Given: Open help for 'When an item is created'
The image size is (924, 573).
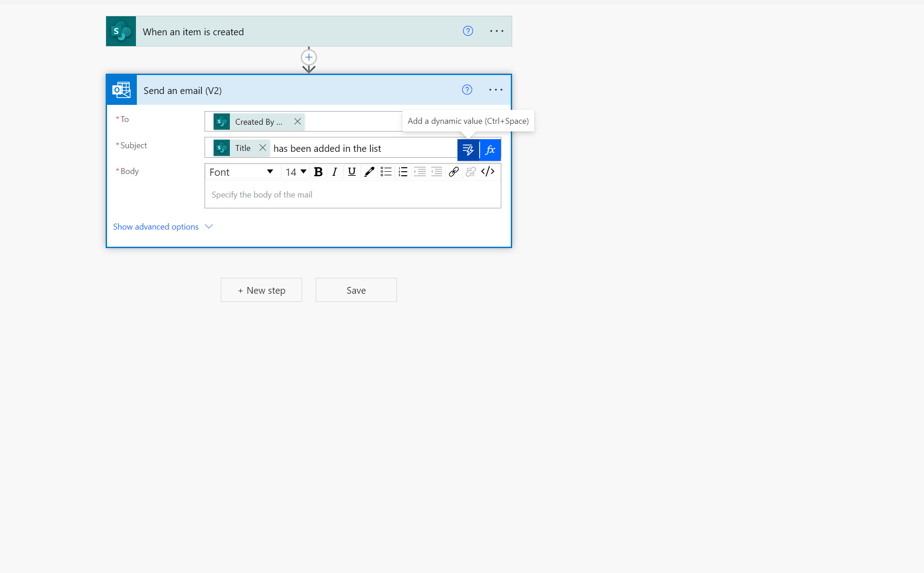Looking at the screenshot, I should pos(468,31).
